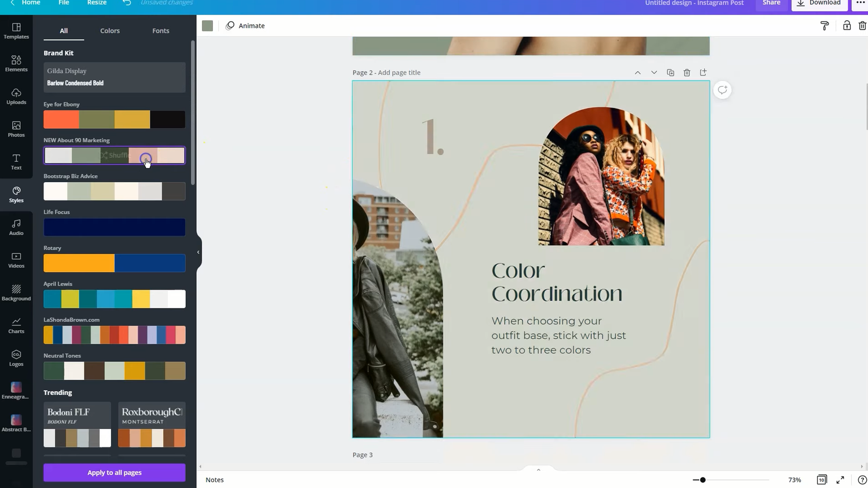
Task: Add a comment to Page 2
Action: pos(722,90)
